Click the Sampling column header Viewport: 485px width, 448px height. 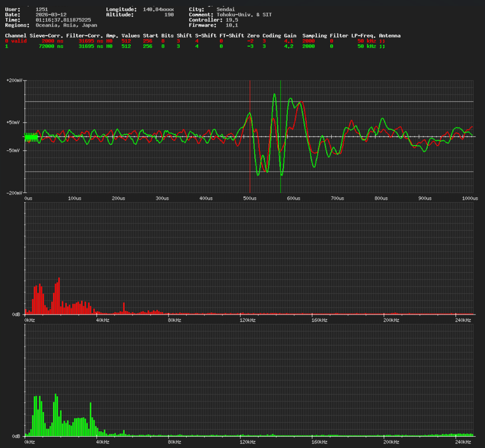(x=314, y=36)
